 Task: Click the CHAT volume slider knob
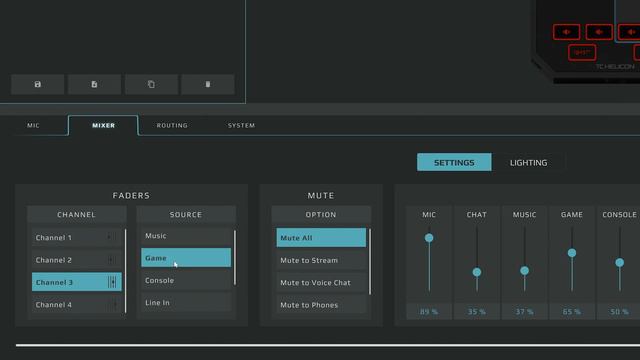point(477,272)
